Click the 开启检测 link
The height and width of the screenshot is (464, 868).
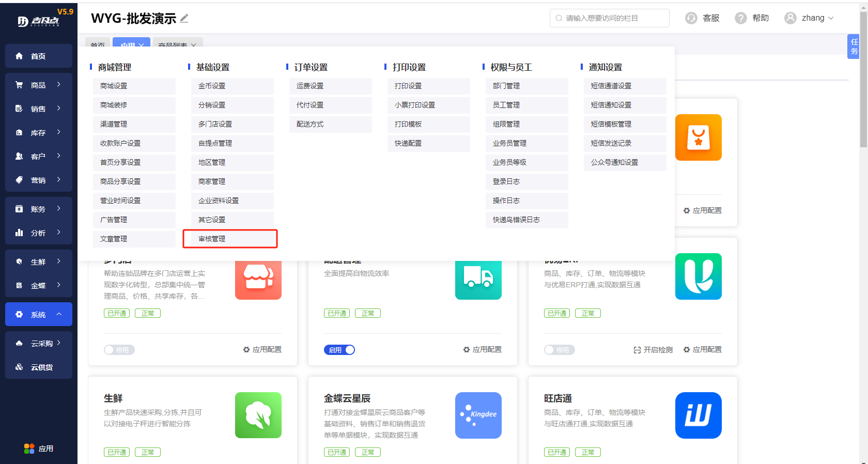[653, 350]
